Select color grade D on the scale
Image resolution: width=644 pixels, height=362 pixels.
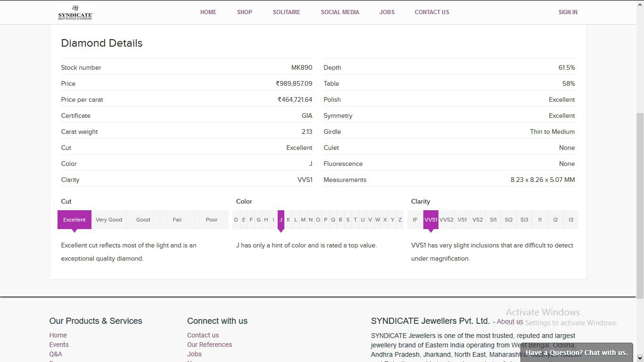(236, 220)
